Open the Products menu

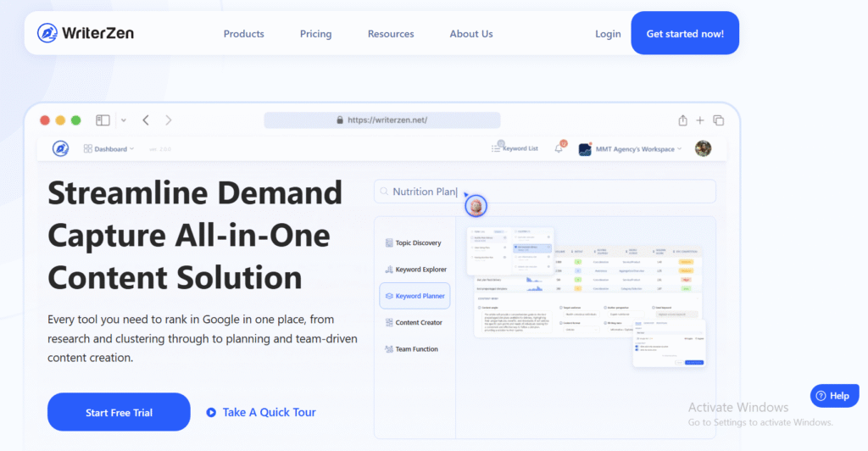tap(243, 34)
